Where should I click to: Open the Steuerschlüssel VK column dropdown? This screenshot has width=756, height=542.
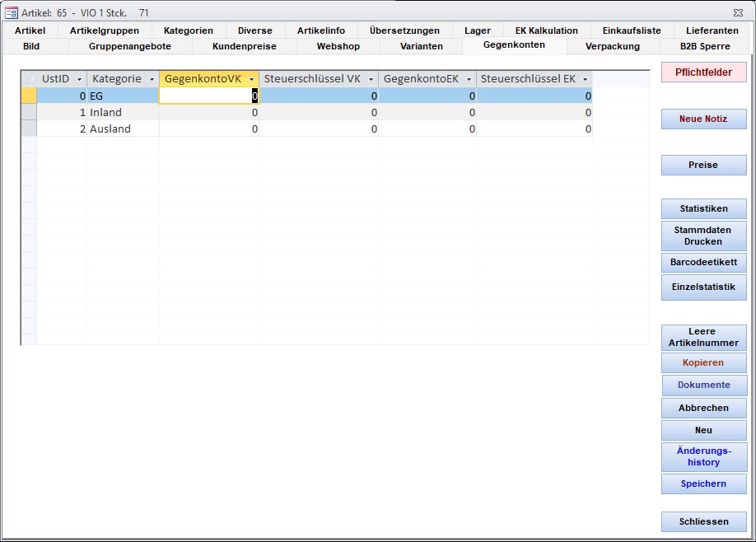tap(371, 79)
